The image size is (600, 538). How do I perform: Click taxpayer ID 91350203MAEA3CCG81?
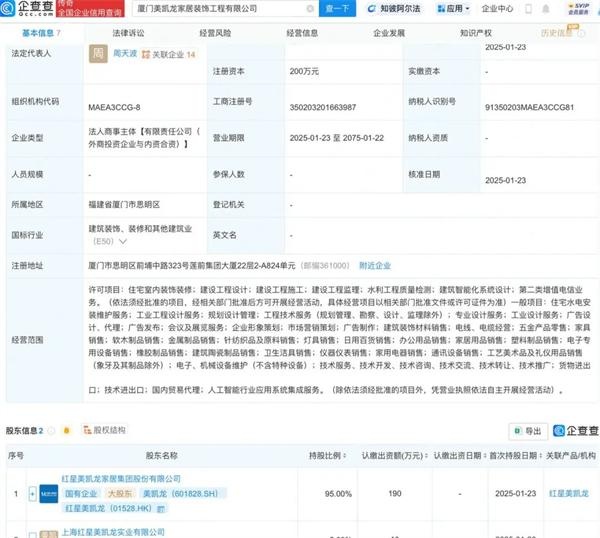click(530, 108)
